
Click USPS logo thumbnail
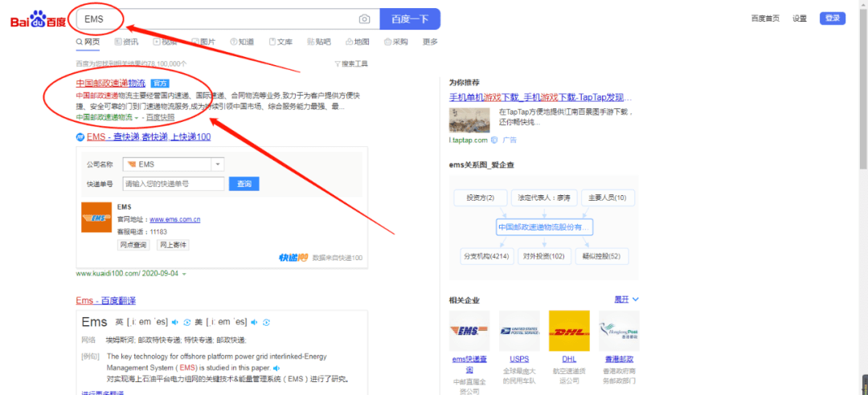coord(519,331)
